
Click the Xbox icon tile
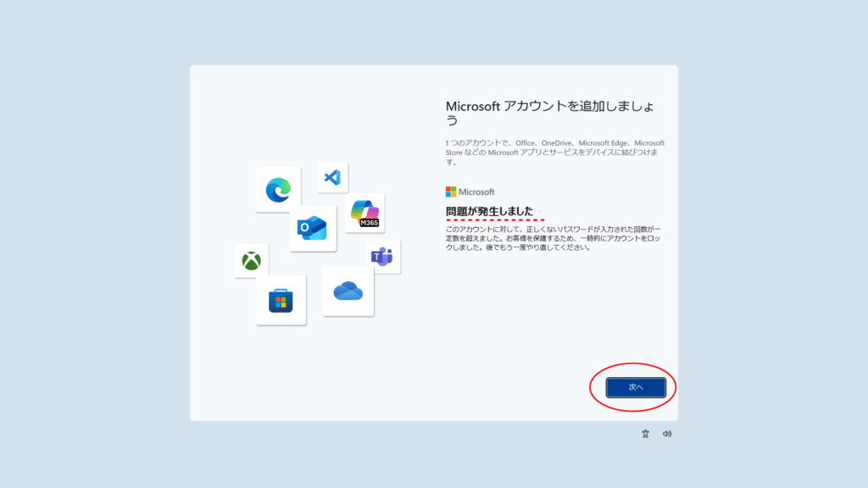[x=251, y=261]
